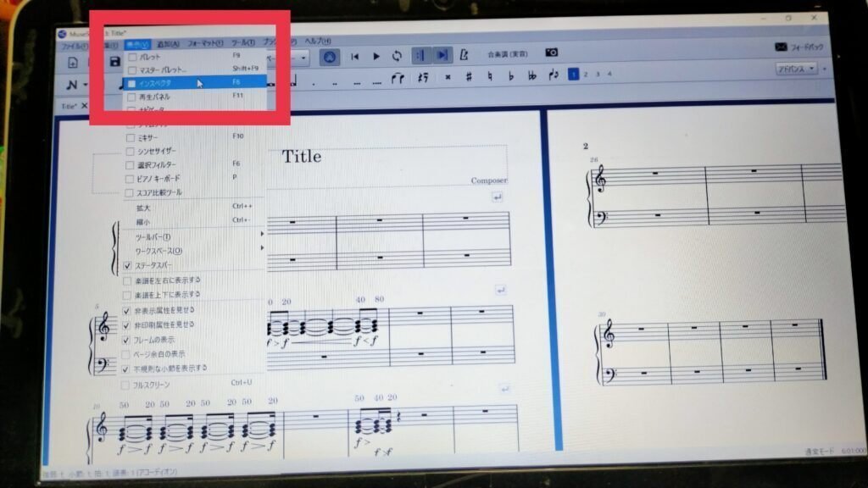Toggle the ミキサー checkbox
Image resolution: width=868 pixels, height=488 pixels.
coord(130,138)
